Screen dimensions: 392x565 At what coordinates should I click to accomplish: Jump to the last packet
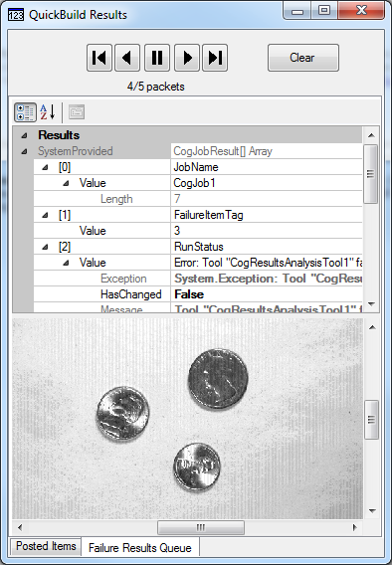(x=215, y=58)
